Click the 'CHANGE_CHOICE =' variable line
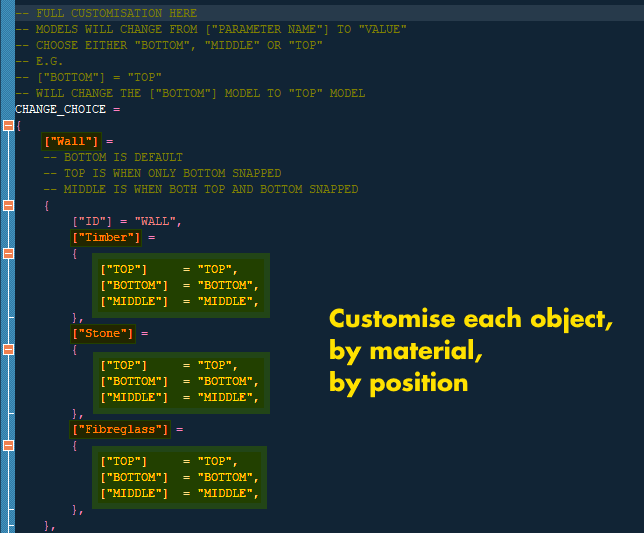Screen dimensions: 644x533 click(x=68, y=109)
